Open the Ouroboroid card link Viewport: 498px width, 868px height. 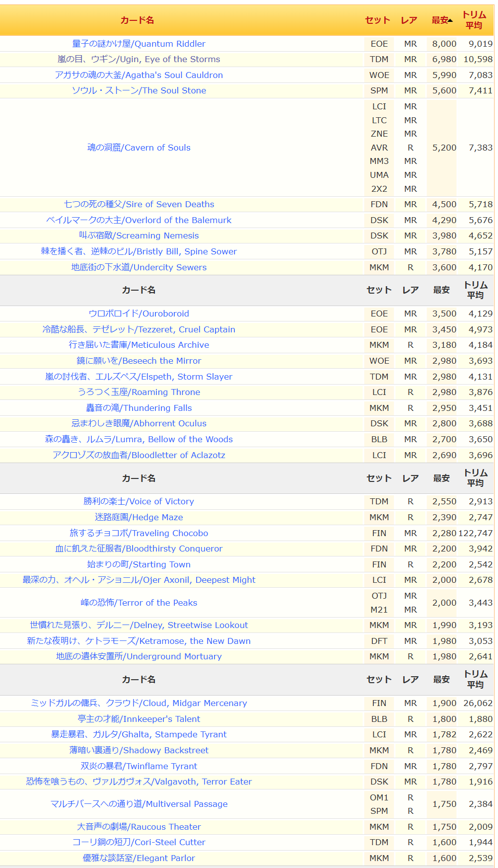139,314
